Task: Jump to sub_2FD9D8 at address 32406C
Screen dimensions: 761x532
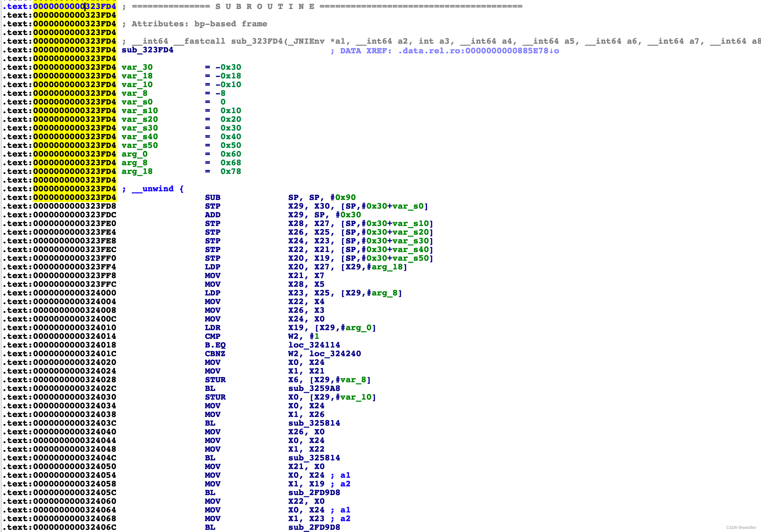Action: [x=314, y=527]
